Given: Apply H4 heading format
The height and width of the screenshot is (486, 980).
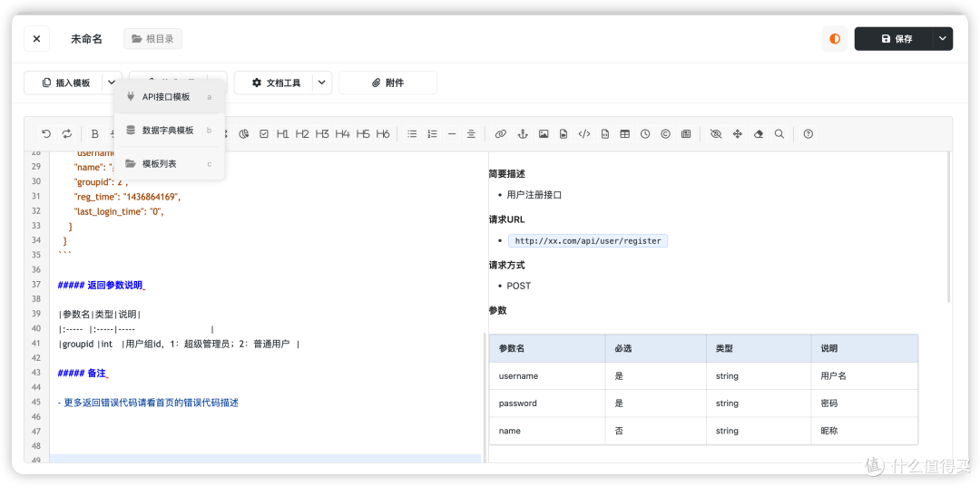Looking at the screenshot, I should [x=342, y=133].
